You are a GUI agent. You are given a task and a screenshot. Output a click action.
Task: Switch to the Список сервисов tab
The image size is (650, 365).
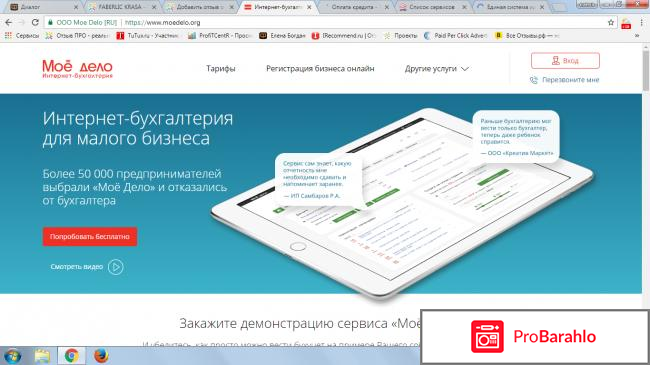[x=432, y=7]
